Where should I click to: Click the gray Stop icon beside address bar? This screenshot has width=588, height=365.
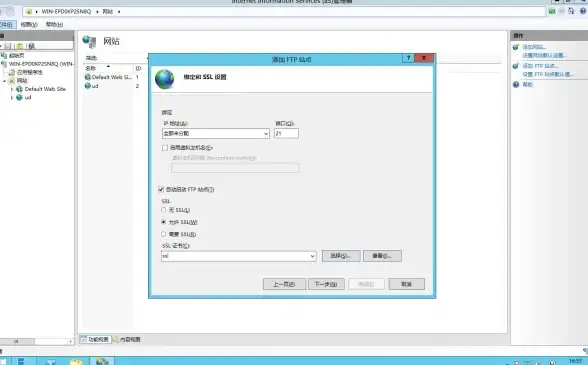[561, 11]
